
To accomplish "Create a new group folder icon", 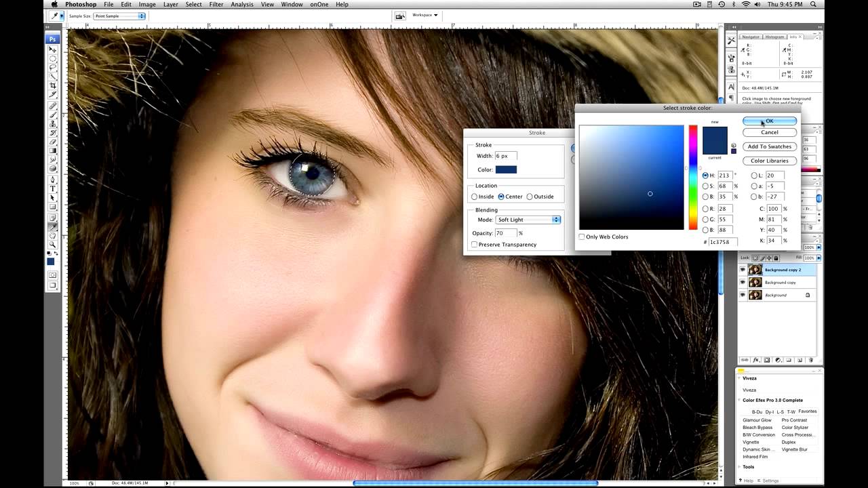I will tap(789, 360).
